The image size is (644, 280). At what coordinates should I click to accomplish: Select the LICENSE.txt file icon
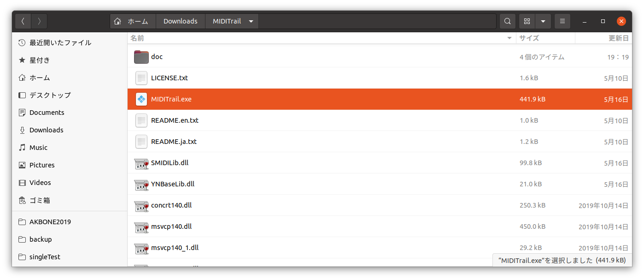[141, 78]
